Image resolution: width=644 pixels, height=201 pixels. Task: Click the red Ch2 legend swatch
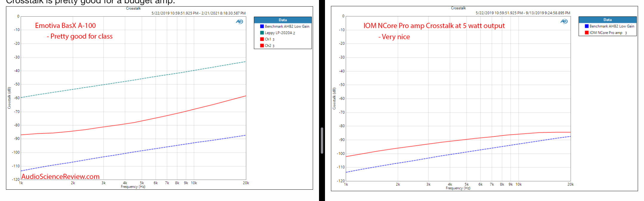point(262,46)
